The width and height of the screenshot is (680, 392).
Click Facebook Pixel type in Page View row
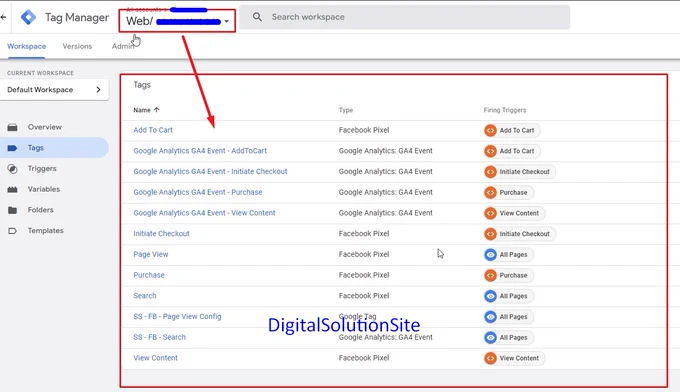point(364,255)
